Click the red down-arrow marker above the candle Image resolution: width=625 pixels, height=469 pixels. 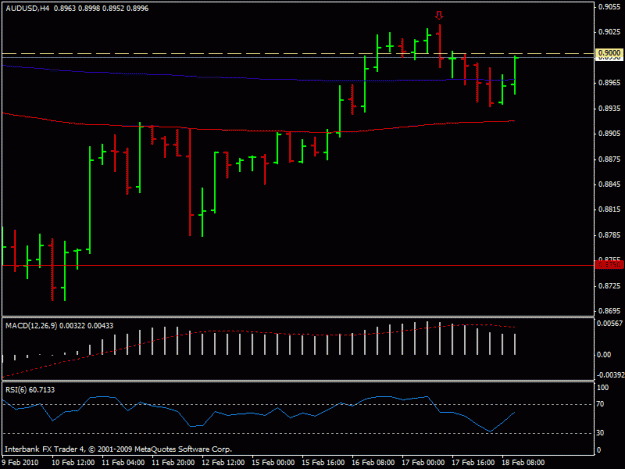439,16
